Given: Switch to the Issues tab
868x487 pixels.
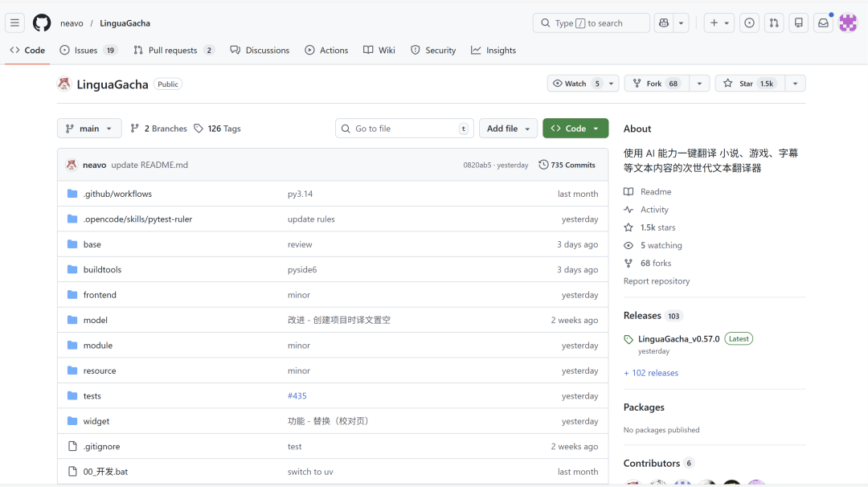Looking at the screenshot, I should click(x=87, y=50).
